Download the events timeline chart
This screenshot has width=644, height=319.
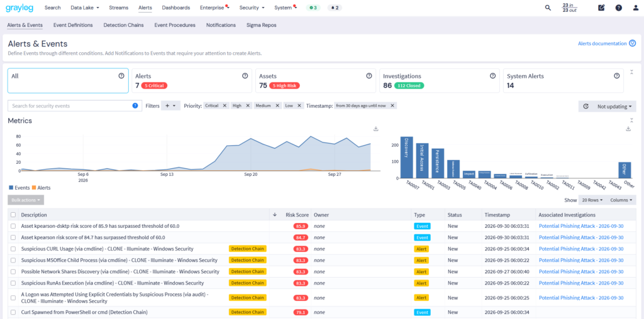[376, 129]
